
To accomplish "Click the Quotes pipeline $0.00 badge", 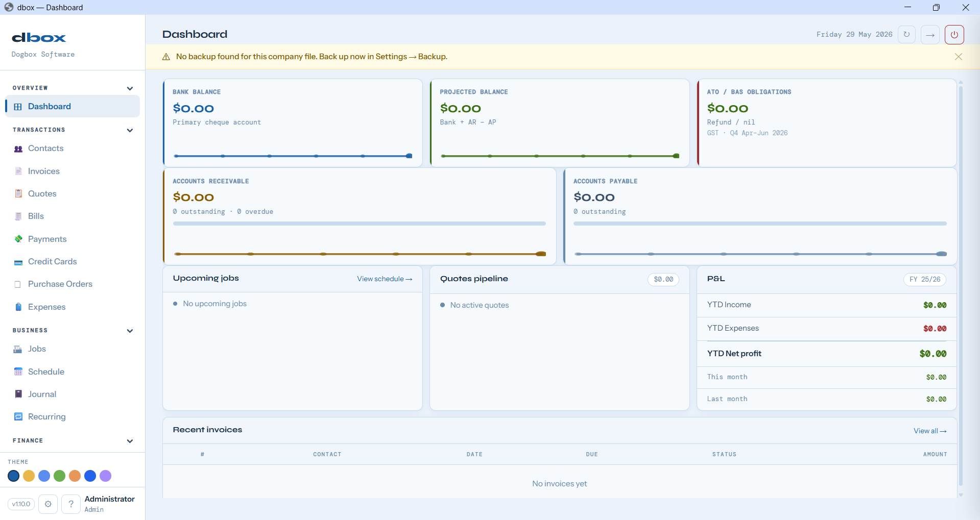I will tap(663, 280).
